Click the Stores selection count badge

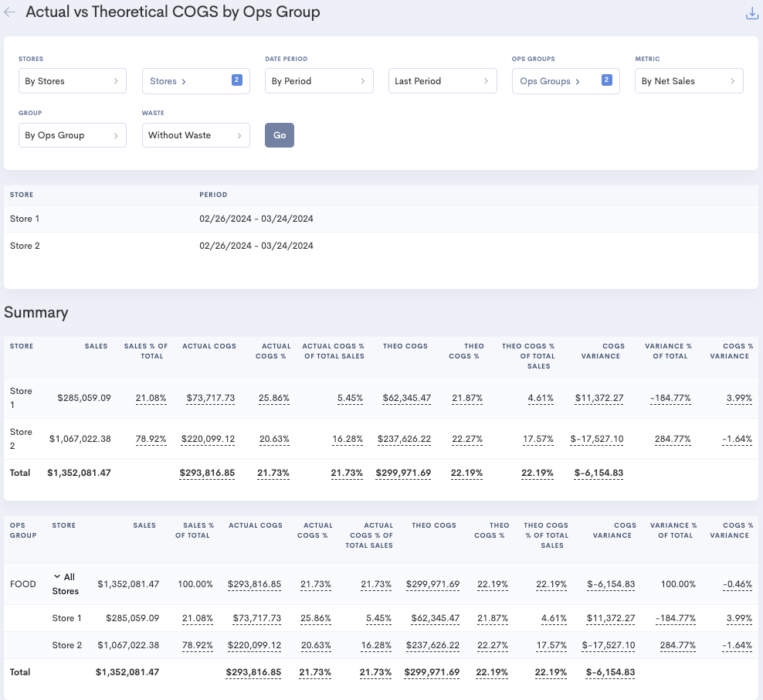(237, 80)
